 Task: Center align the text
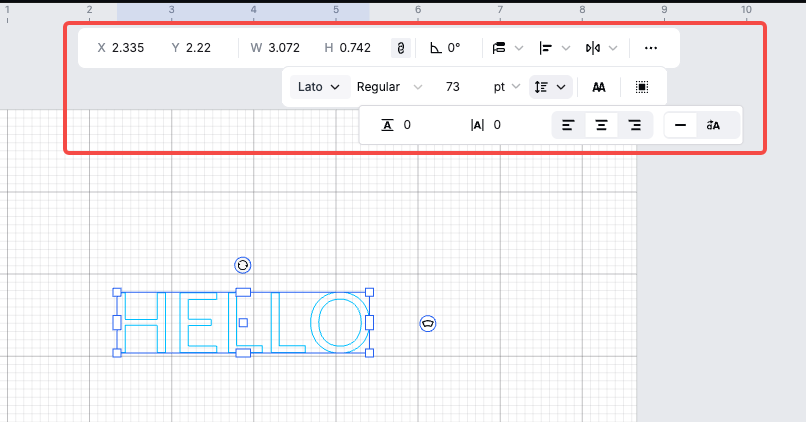point(601,125)
